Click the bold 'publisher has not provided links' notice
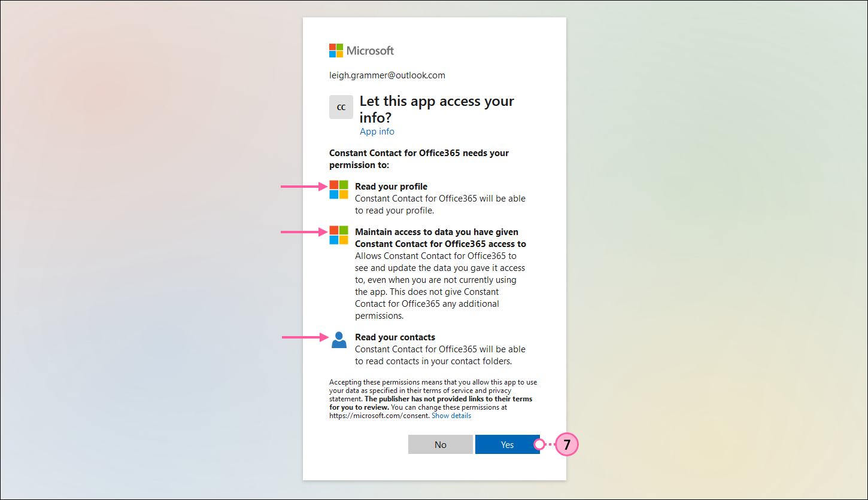This screenshot has height=500, width=868. [x=431, y=403]
